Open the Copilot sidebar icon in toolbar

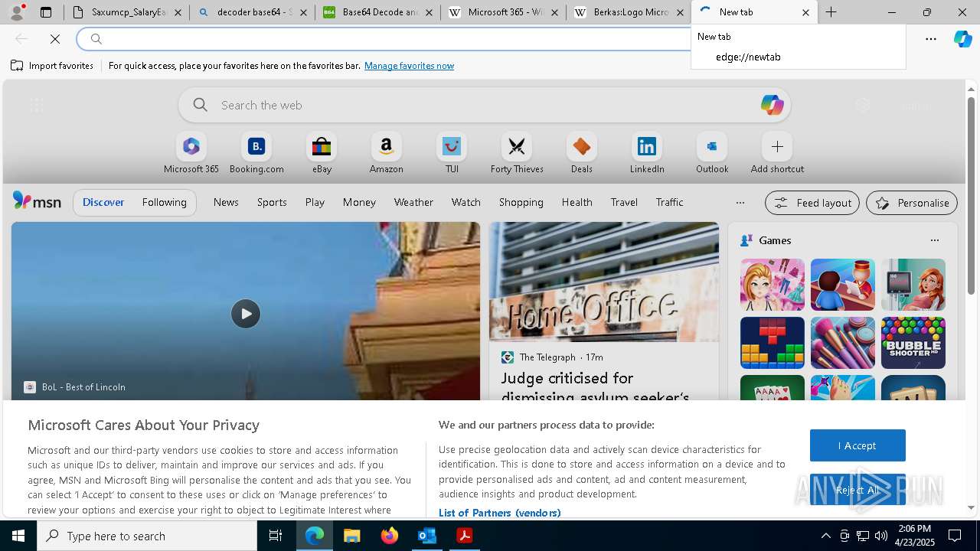tap(962, 39)
